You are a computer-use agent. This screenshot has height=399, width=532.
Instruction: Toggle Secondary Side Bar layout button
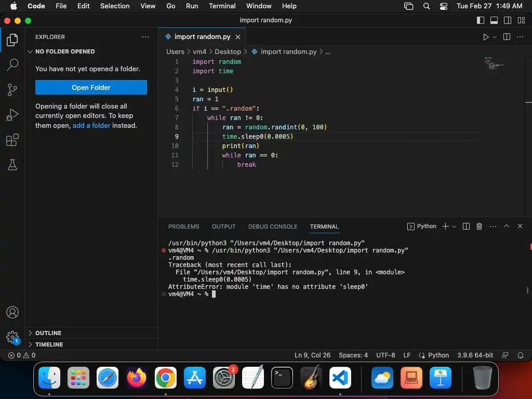508,20
